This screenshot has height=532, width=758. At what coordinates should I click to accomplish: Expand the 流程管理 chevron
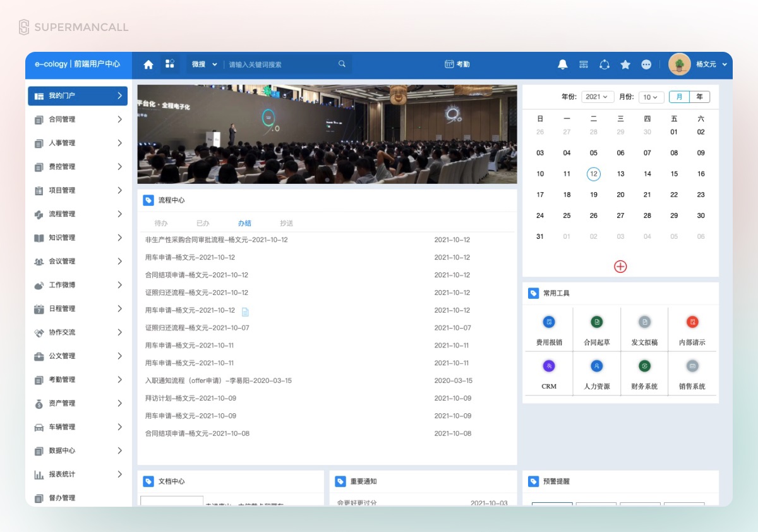point(119,214)
